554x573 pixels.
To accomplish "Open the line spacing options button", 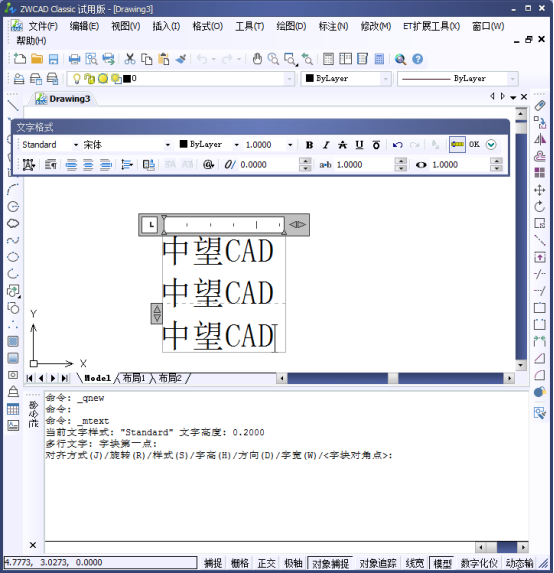I will point(126,165).
